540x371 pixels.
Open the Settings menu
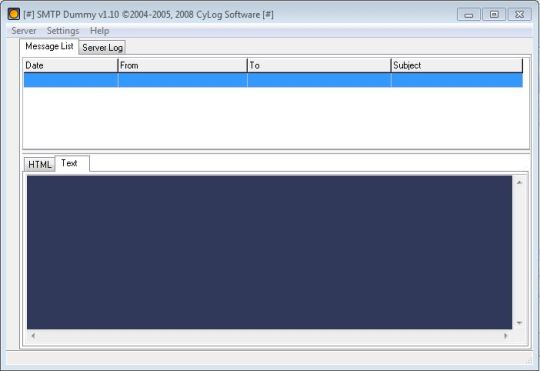[x=63, y=31]
